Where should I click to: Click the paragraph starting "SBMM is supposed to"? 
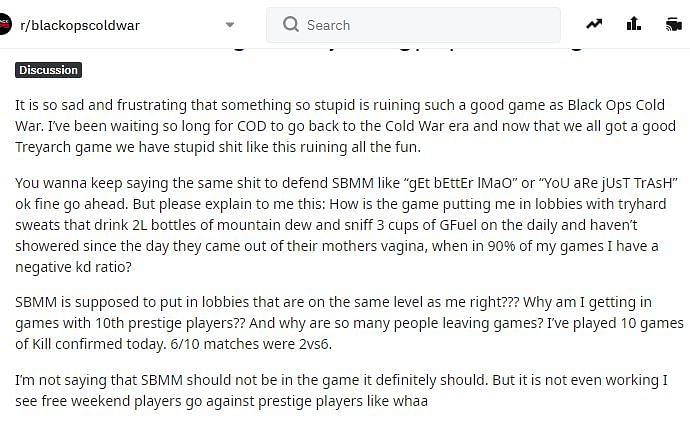coord(349,323)
